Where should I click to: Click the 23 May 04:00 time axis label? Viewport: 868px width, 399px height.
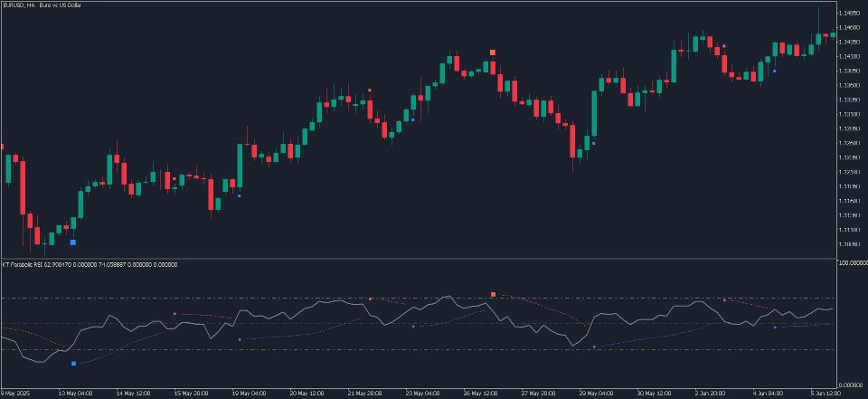(x=422, y=393)
